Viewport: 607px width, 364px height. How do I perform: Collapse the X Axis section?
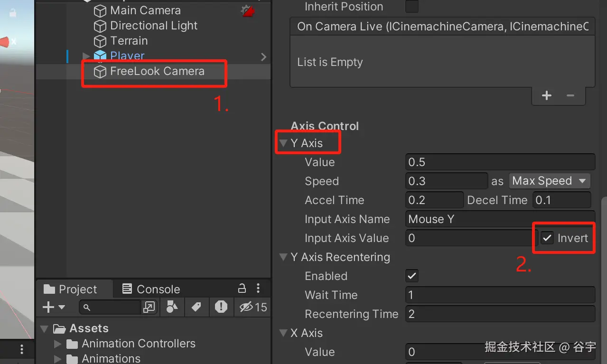click(283, 333)
